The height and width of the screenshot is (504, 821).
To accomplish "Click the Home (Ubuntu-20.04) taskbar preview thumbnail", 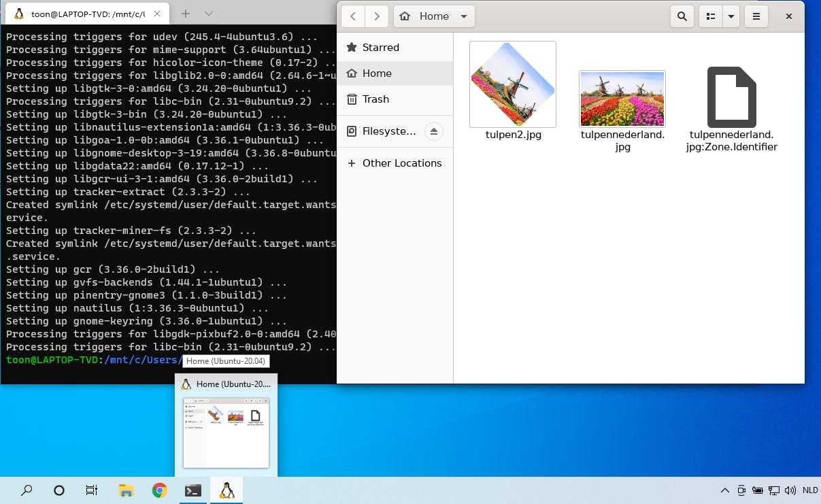I will tap(226, 433).
